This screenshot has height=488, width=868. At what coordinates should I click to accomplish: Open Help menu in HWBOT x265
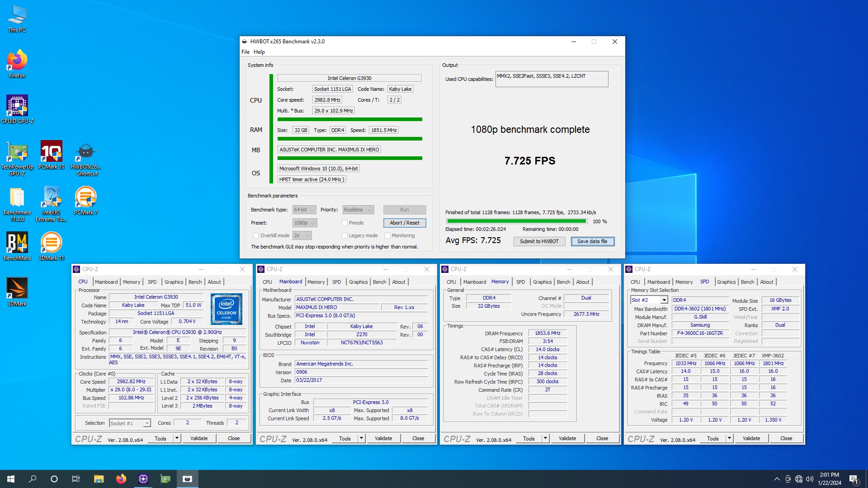coord(259,52)
